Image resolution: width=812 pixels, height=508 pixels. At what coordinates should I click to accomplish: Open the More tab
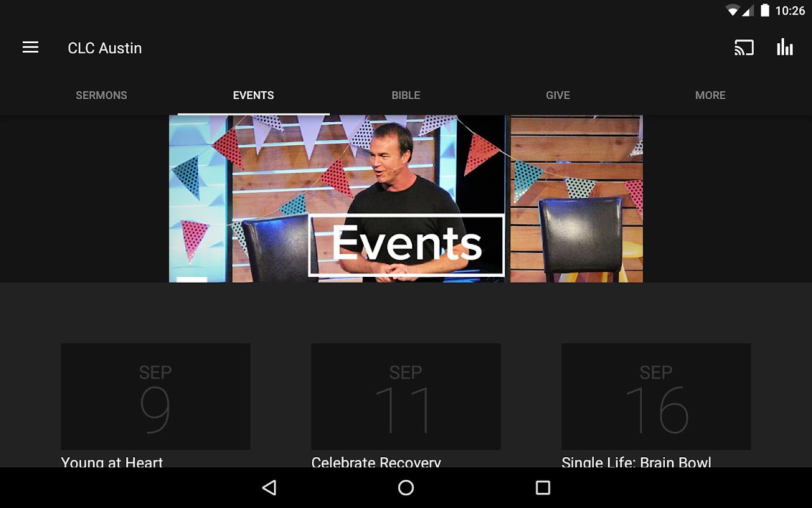[710, 95]
